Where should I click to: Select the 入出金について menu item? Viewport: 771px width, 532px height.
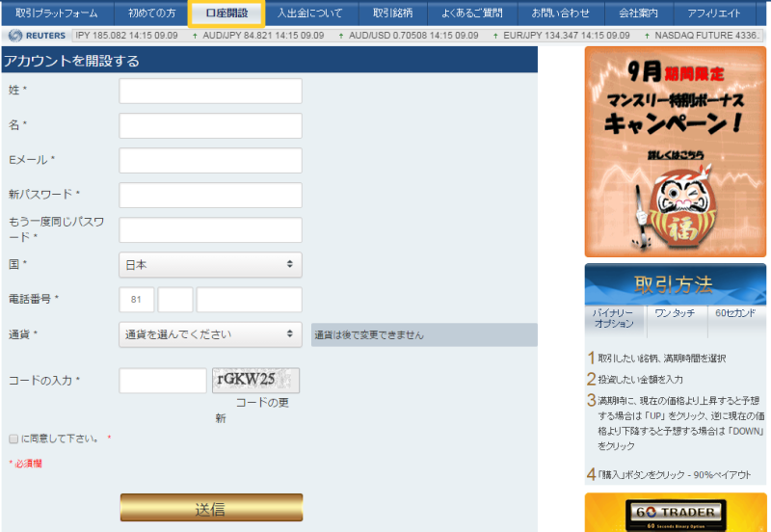(310, 13)
